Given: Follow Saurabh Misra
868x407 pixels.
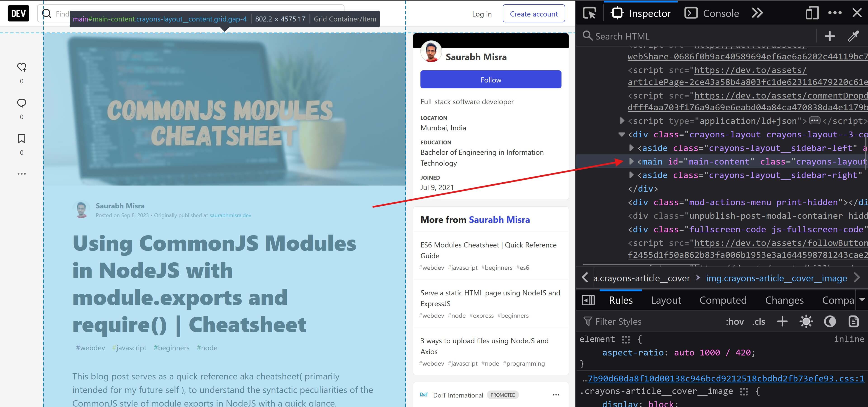Looking at the screenshot, I should tap(491, 80).
